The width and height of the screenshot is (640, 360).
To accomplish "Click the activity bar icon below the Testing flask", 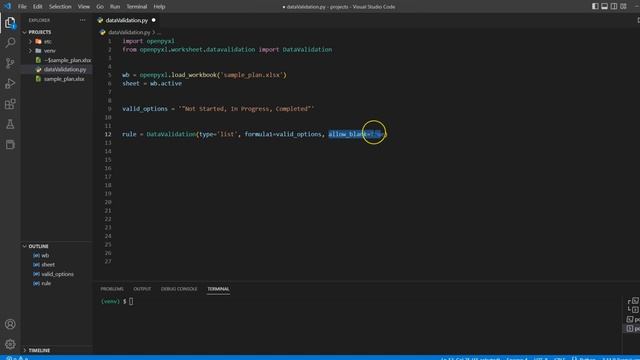I will pyautogui.click(x=10, y=144).
